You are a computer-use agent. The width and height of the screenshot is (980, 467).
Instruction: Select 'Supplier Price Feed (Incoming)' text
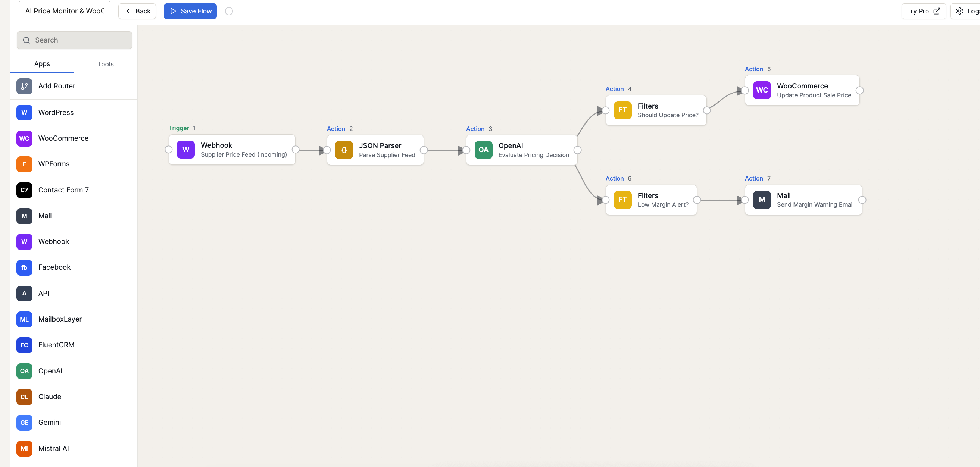(244, 155)
